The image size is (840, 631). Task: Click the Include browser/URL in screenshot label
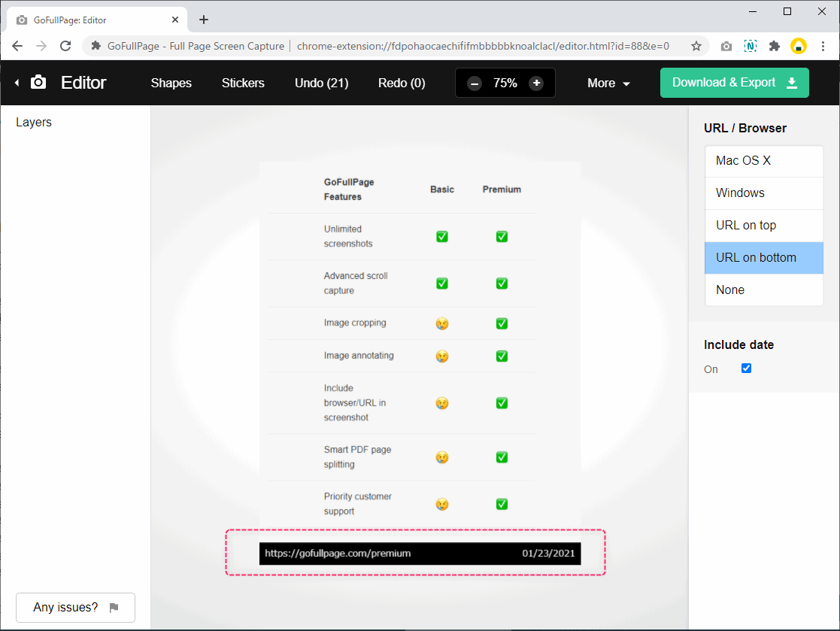(x=355, y=403)
